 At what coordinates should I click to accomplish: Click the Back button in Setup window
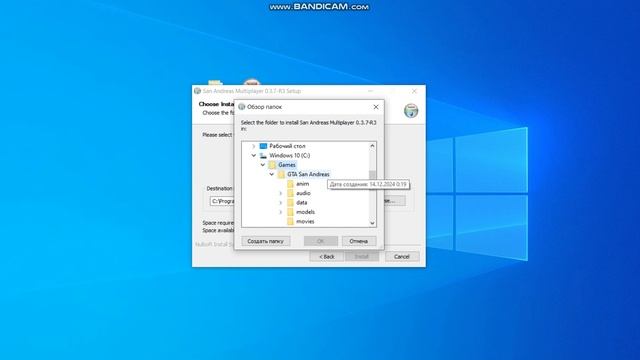click(x=327, y=256)
